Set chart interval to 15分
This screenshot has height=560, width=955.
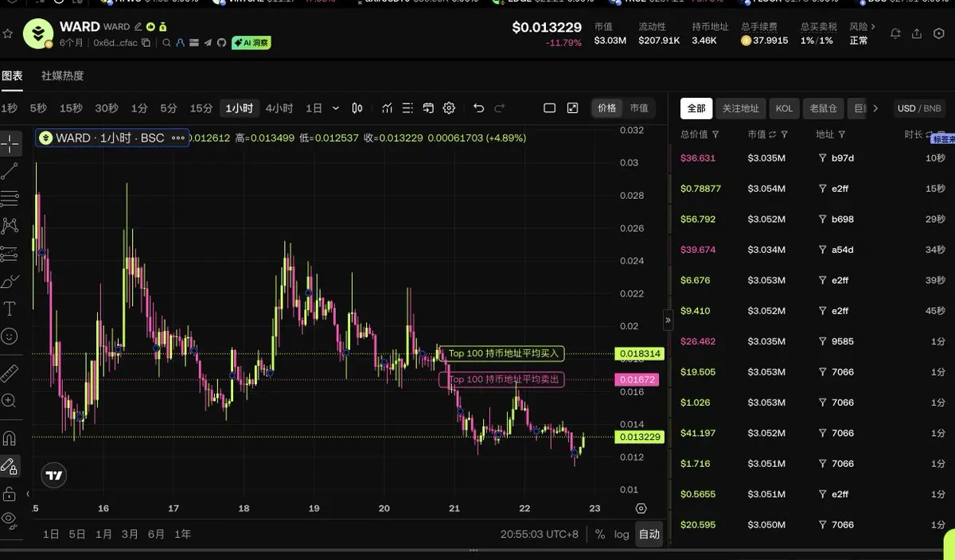pos(201,108)
